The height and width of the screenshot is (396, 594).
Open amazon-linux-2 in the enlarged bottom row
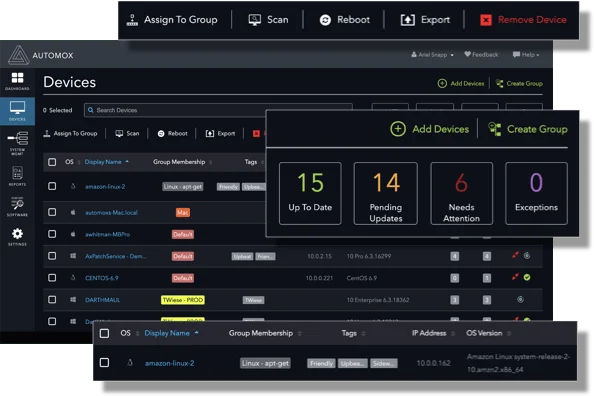point(169,363)
